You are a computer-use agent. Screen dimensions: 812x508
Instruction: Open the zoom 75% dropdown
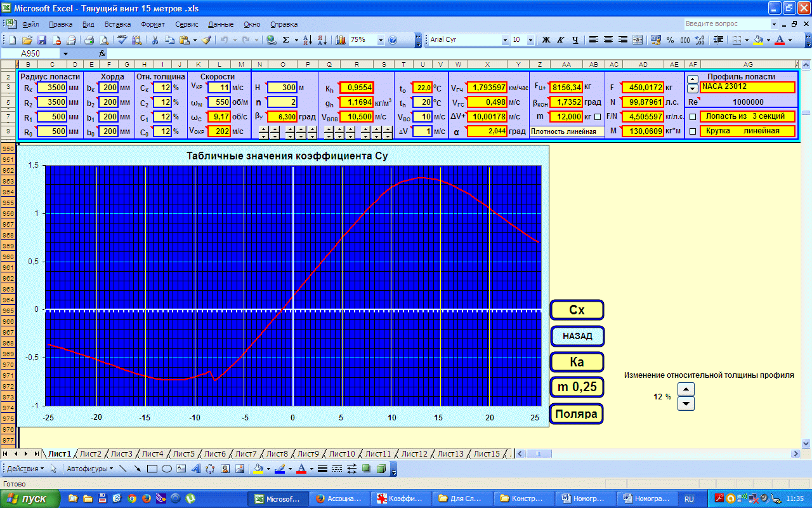[381, 39]
